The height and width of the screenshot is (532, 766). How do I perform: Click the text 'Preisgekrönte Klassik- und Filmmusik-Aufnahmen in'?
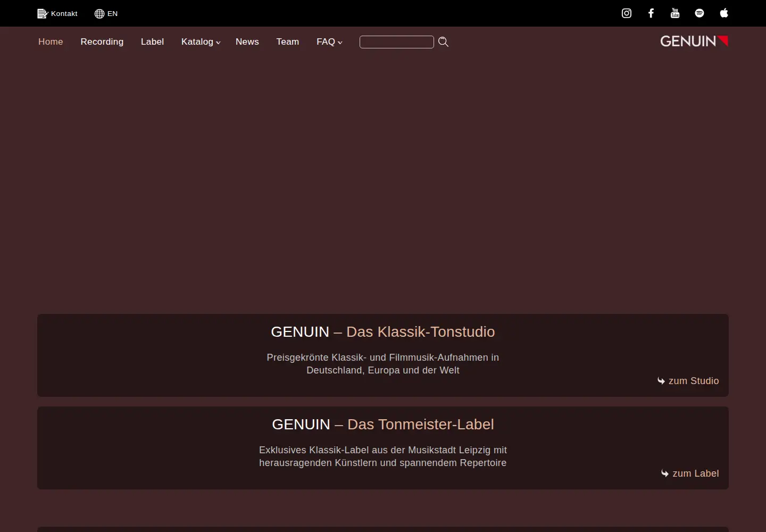point(383,358)
